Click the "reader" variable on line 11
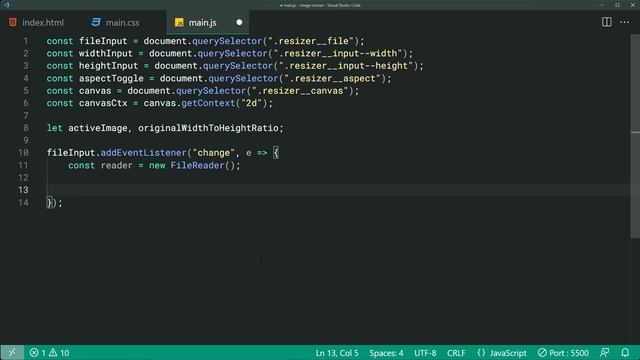Image resolution: width=640 pixels, height=360 pixels. pyautogui.click(x=116, y=165)
